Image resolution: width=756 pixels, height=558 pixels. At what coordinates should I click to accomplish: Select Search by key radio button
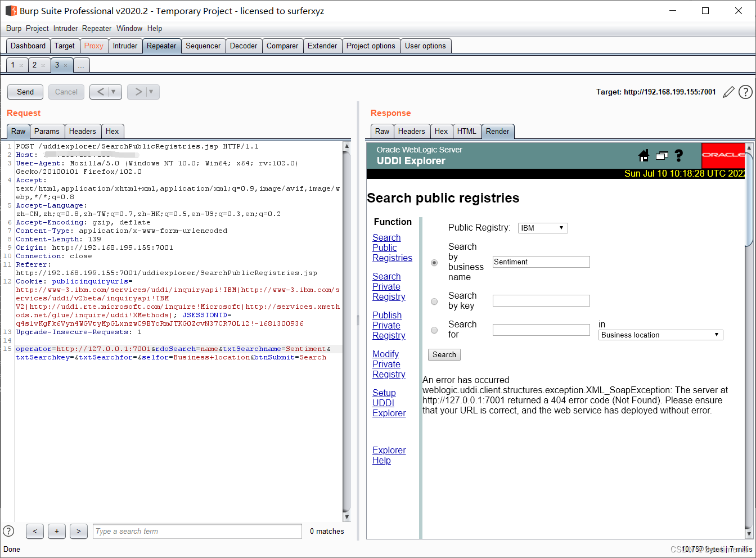434,301
